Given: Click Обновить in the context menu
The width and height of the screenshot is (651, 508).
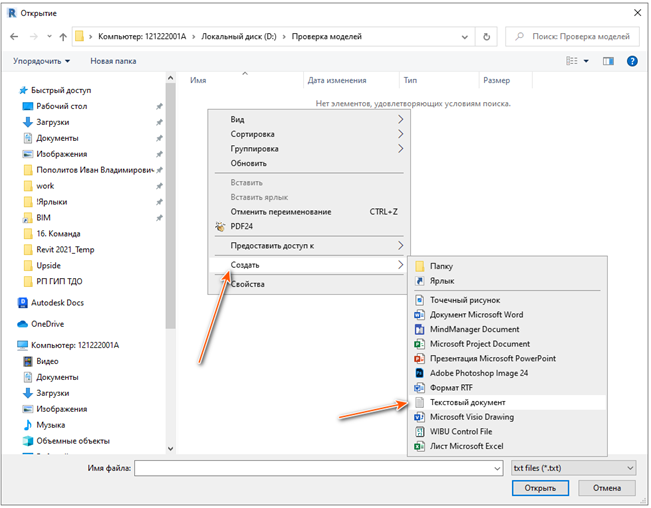Looking at the screenshot, I should 248,163.
